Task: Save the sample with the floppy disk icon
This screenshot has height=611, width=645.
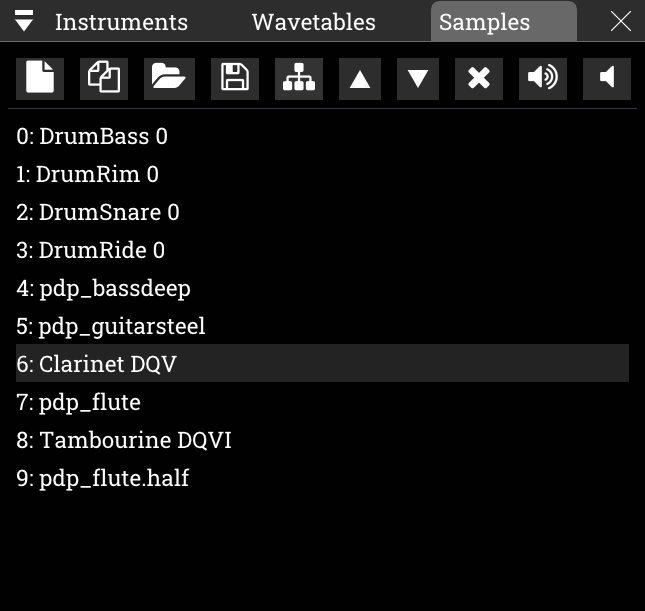Action: coord(235,78)
